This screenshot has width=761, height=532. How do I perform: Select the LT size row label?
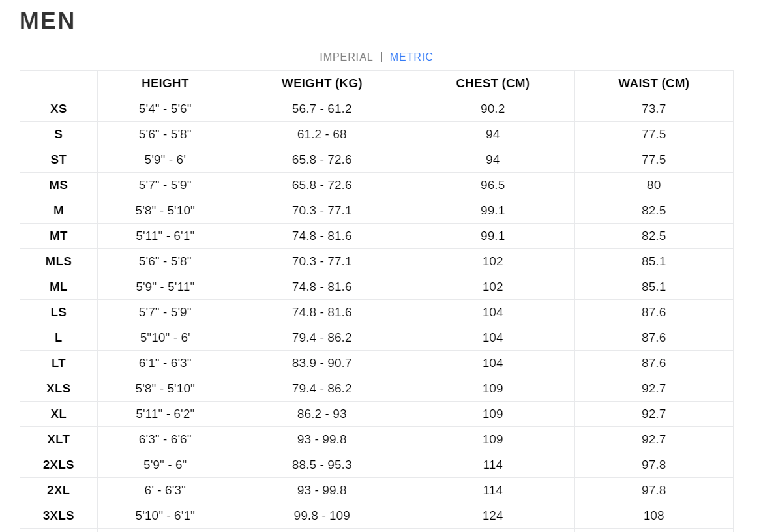[58, 363]
